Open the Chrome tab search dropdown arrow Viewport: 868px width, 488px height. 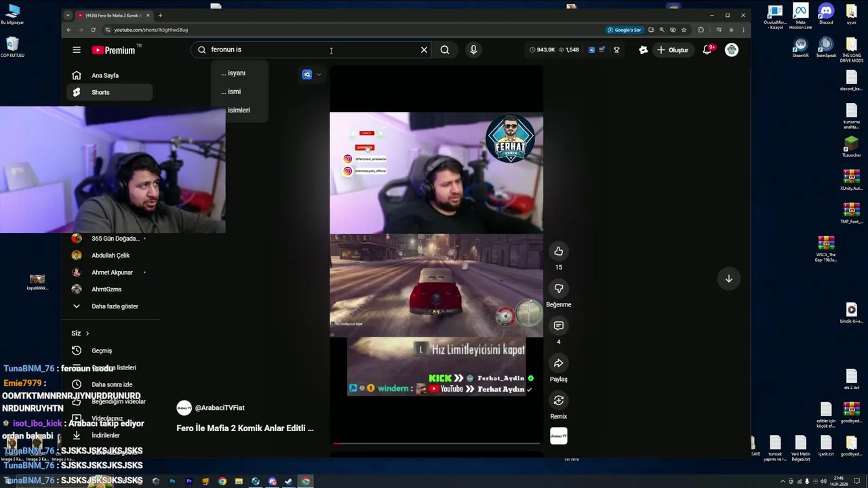tap(68, 15)
